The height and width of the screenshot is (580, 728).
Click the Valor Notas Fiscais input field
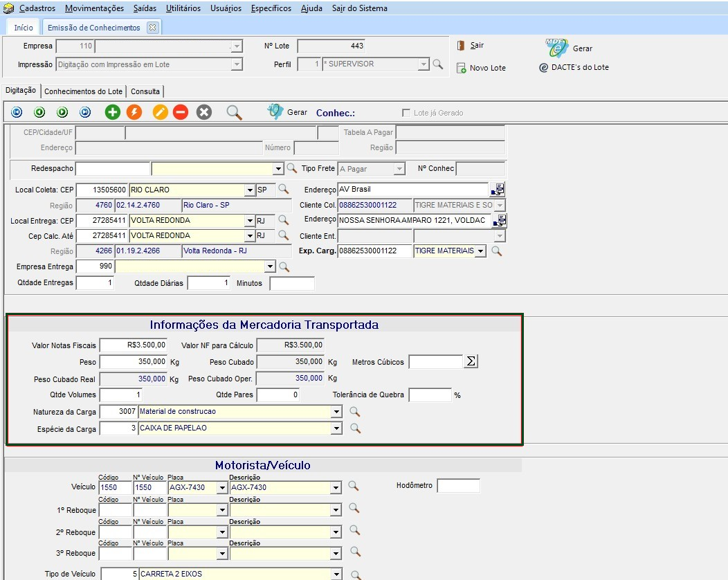[134, 345]
